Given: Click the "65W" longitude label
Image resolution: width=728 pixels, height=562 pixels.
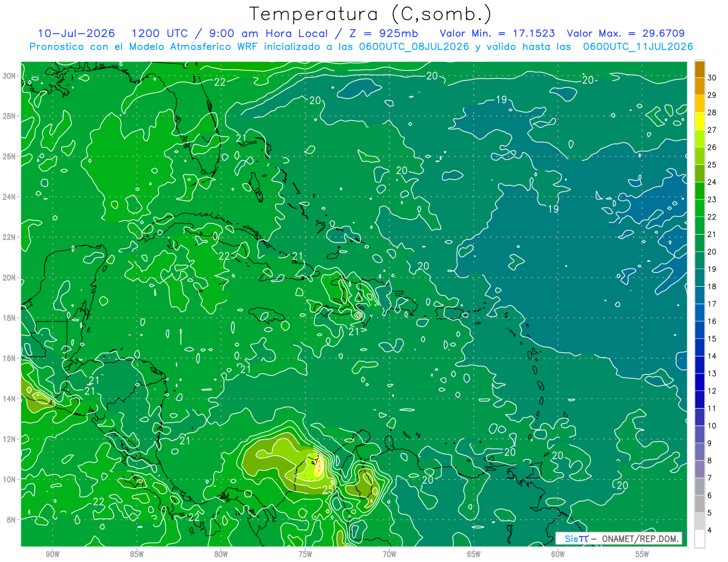Looking at the screenshot, I should click(474, 554).
